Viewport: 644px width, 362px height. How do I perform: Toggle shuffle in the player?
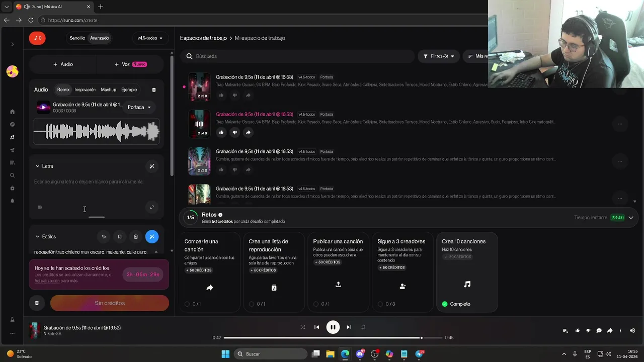[x=302, y=327]
